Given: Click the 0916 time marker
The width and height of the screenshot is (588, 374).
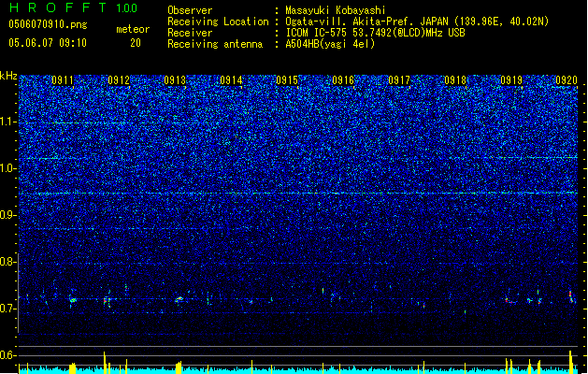Looking at the screenshot, I should point(343,80).
